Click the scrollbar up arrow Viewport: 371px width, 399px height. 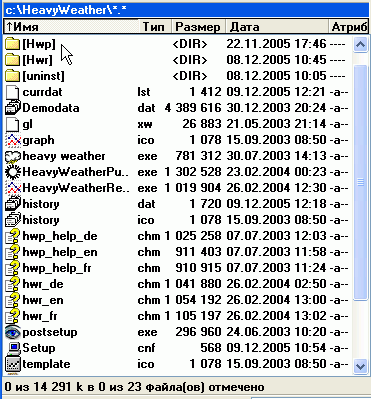(360, 44)
